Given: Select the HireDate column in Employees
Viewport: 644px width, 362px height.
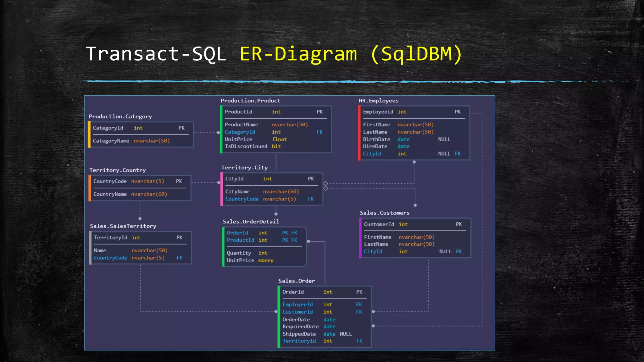Looking at the screenshot, I should pos(414,146).
